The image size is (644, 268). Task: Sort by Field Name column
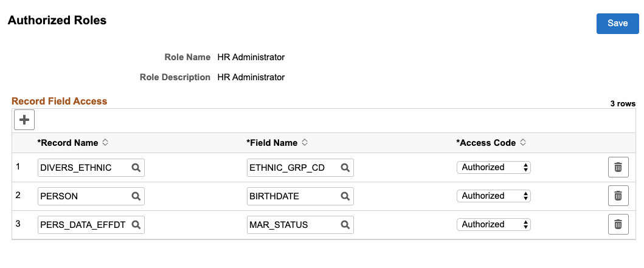click(305, 143)
